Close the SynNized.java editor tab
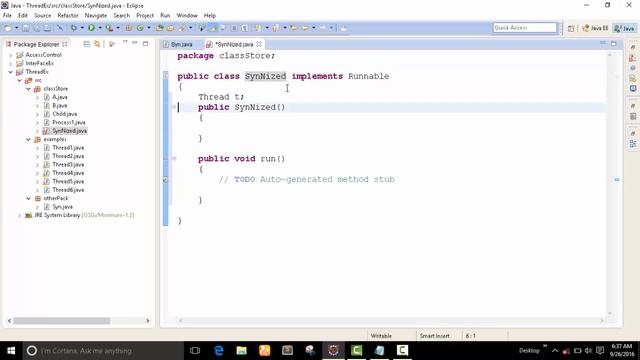Image resolution: width=640 pixels, height=360 pixels. 259,44
